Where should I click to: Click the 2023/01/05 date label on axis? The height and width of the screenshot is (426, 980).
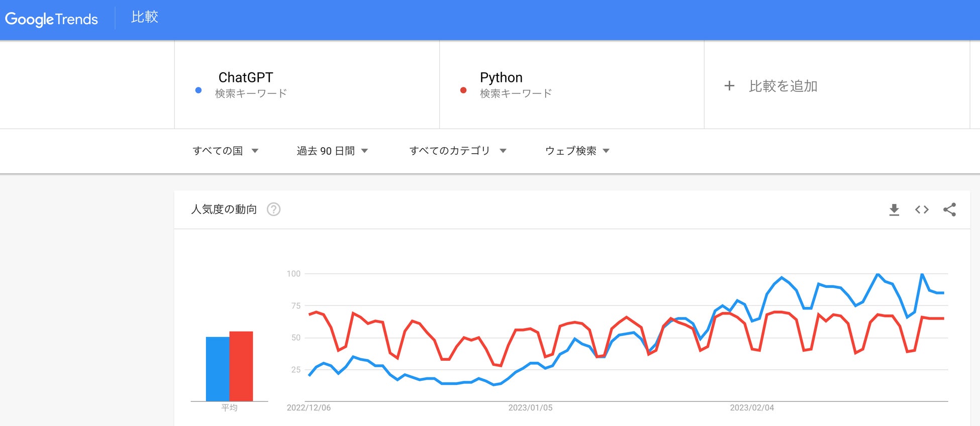pyautogui.click(x=530, y=407)
